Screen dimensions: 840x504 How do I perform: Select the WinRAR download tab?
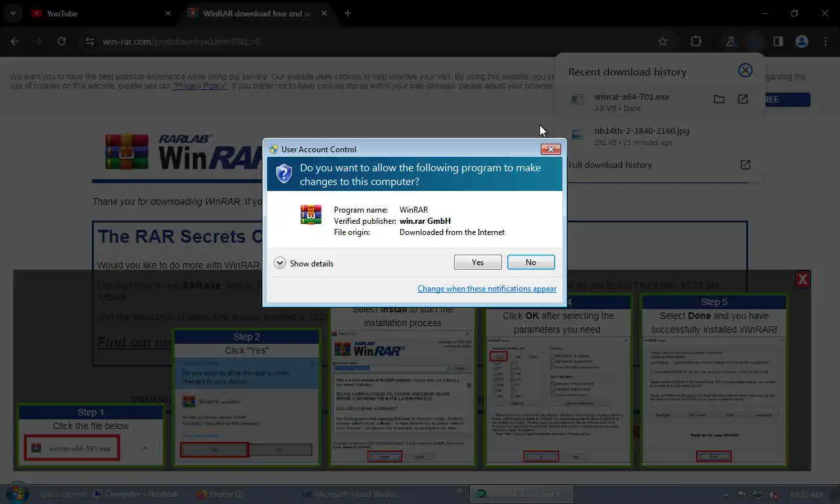(x=258, y=13)
